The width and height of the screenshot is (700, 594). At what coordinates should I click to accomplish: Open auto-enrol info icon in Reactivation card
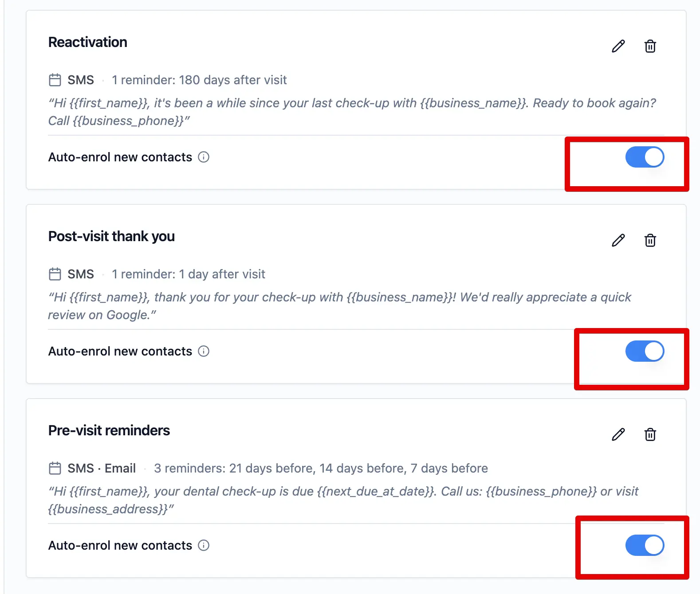[204, 157]
